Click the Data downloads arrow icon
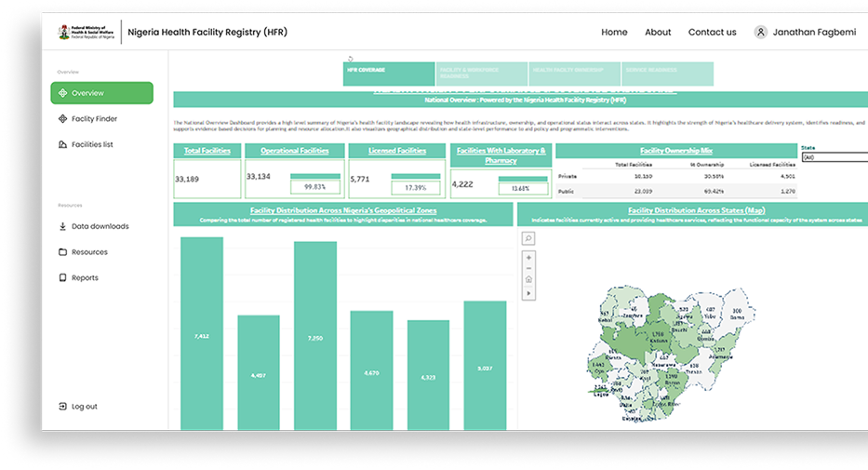Screen dimensions: 868x470 [62, 226]
